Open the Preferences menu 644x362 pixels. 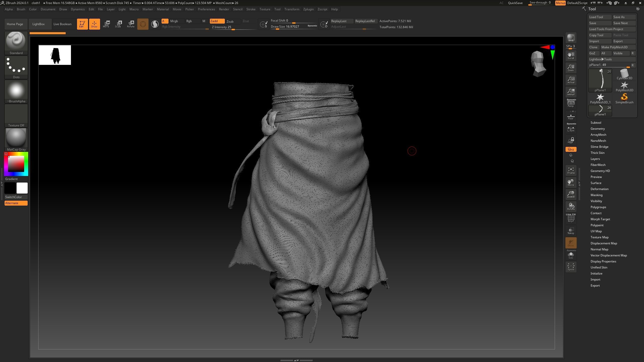coord(206,9)
